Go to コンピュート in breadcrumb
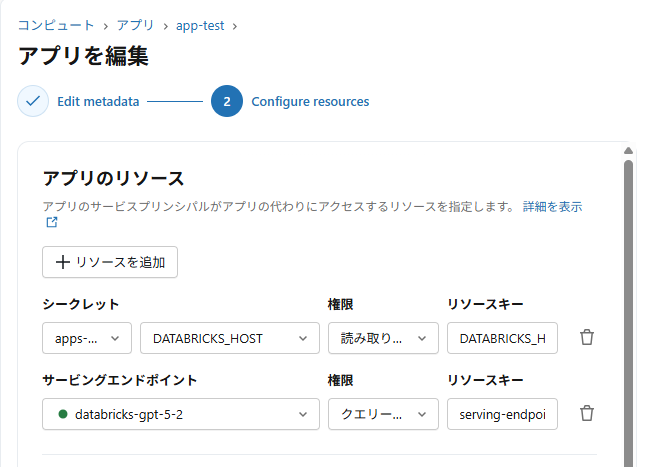 (56, 24)
